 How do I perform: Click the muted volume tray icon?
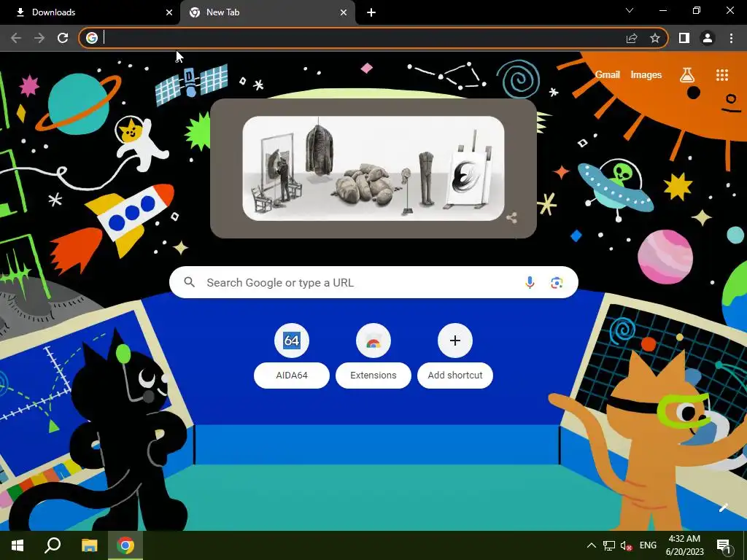(627, 545)
